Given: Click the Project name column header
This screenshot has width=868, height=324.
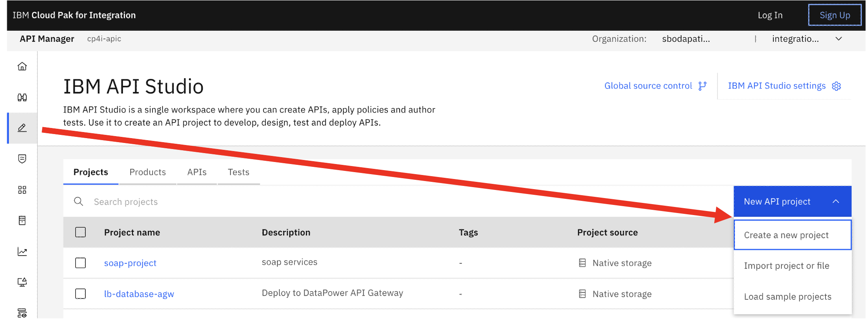Looking at the screenshot, I should [x=132, y=232].
